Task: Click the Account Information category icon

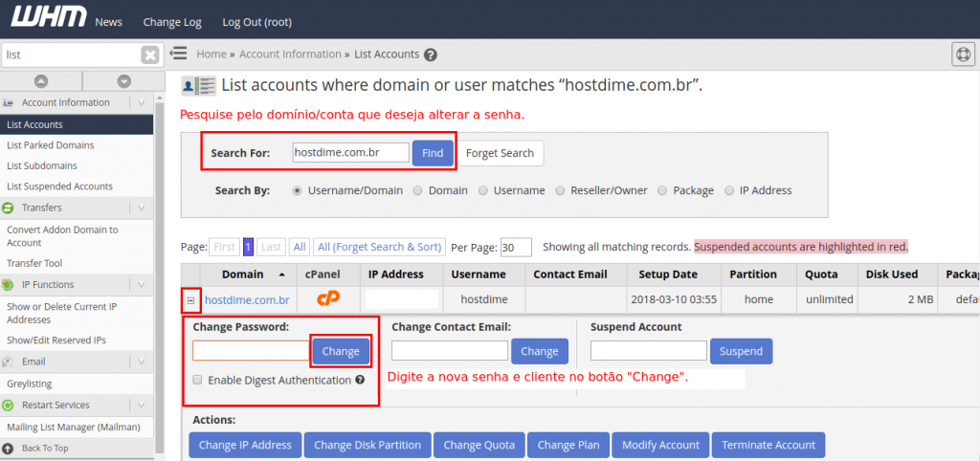Action: 9,102
